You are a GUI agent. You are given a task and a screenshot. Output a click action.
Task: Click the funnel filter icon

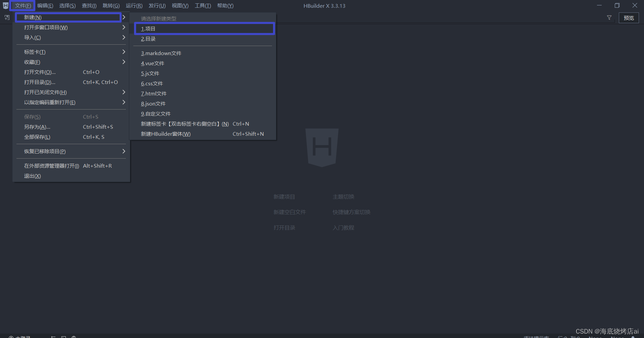609,18
